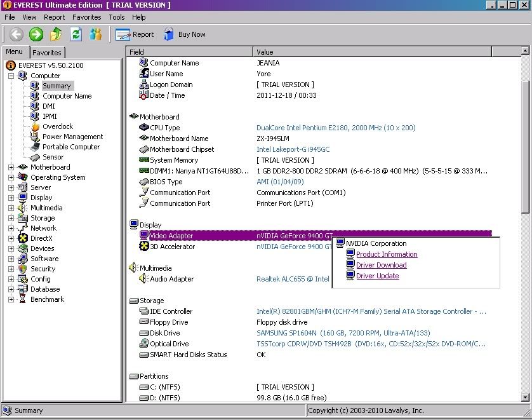Expand the Display tree node
This screenshot has height=420, width=532.
pyautogui.click(x=11, y=198)
